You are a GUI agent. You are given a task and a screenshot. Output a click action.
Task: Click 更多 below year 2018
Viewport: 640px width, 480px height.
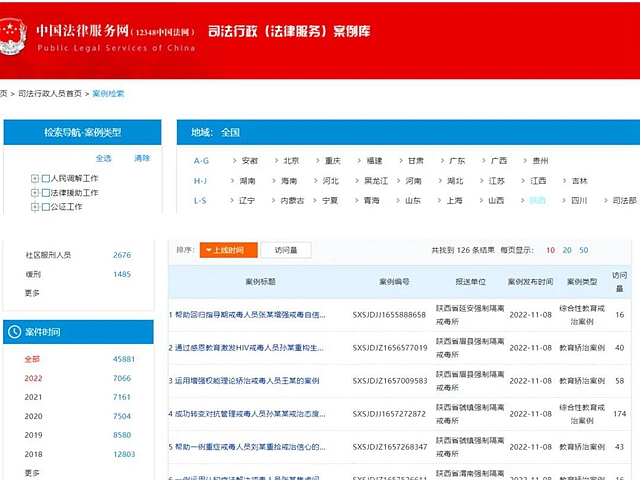(32, 473)
